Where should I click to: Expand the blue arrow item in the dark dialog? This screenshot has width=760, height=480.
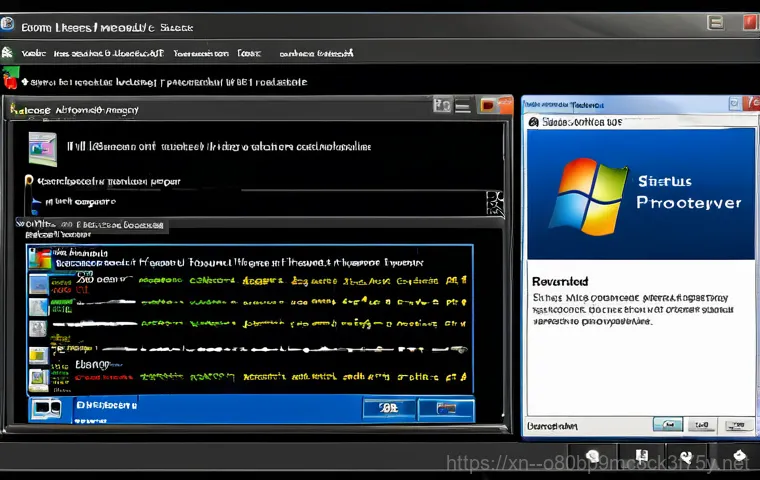click(x=37, y=201)
